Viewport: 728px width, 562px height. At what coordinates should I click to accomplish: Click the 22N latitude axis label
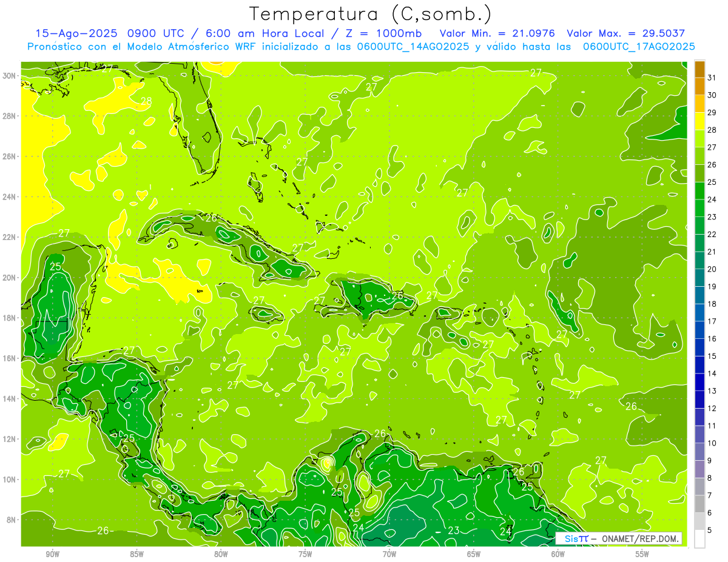point(9,237)
